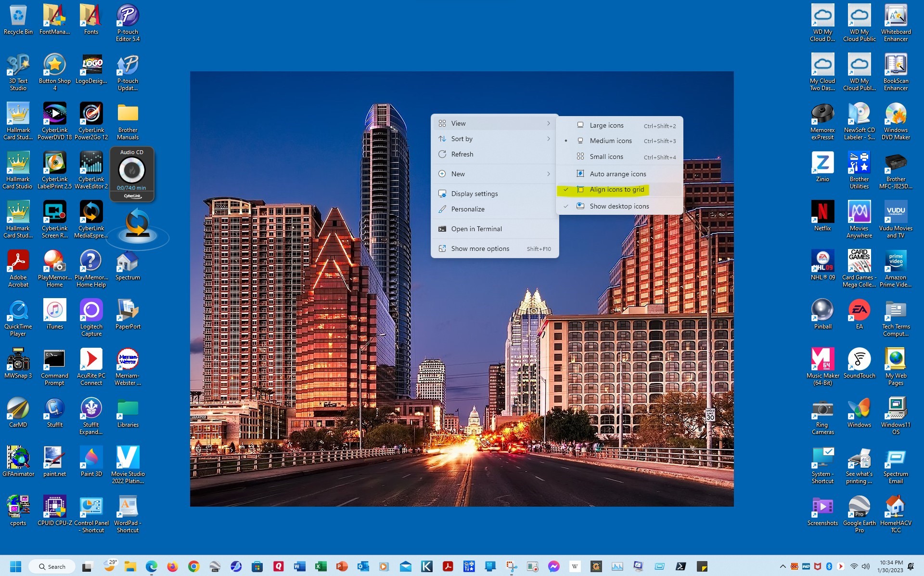Click Refresh desktop button

[x=462, y=154]
